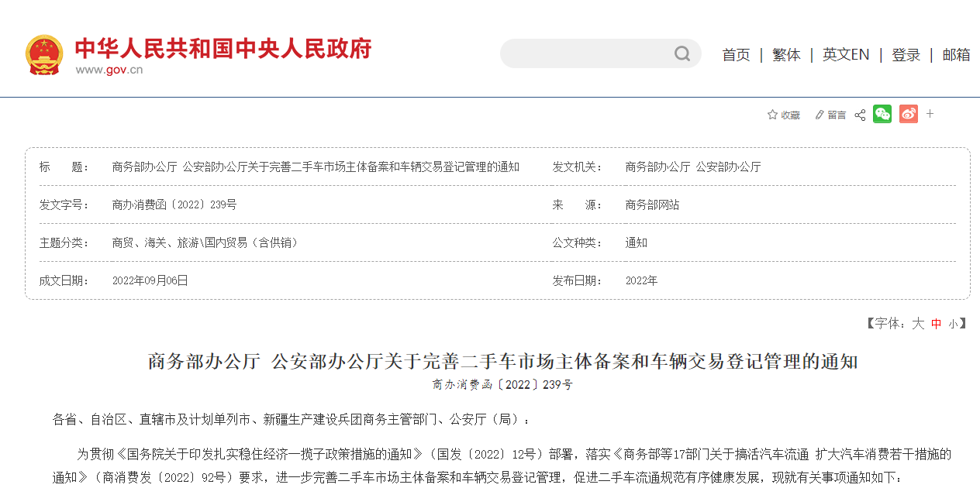Expand more share options plus icon
This screenshot has height=495, width=980.
[x=930, y=114]
